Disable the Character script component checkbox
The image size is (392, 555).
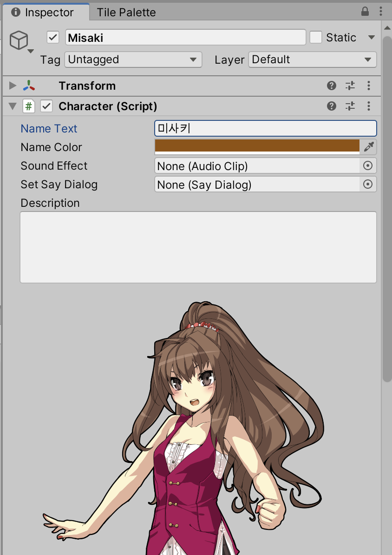tap(47, 106)
